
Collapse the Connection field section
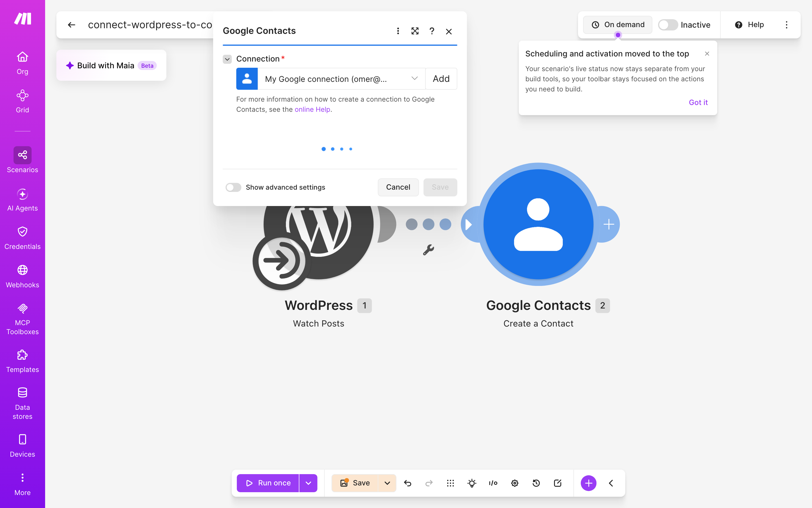click(227, 59)
